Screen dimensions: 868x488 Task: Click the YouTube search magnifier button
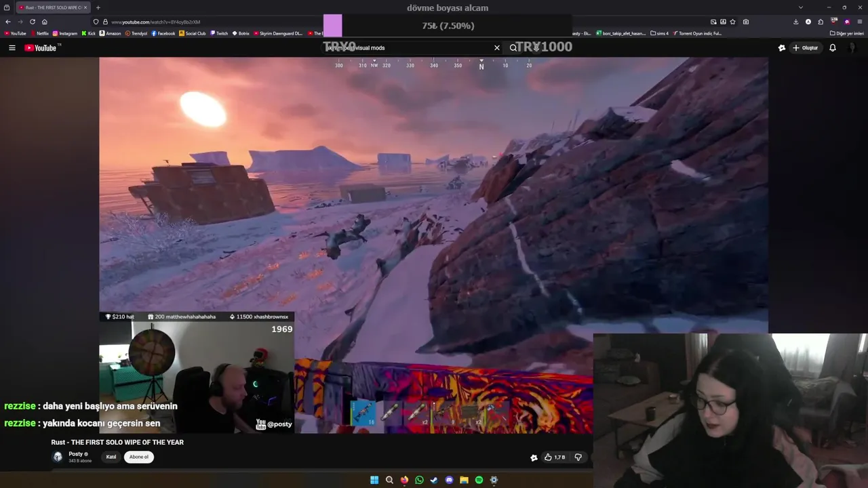click(x=513, y=47)
